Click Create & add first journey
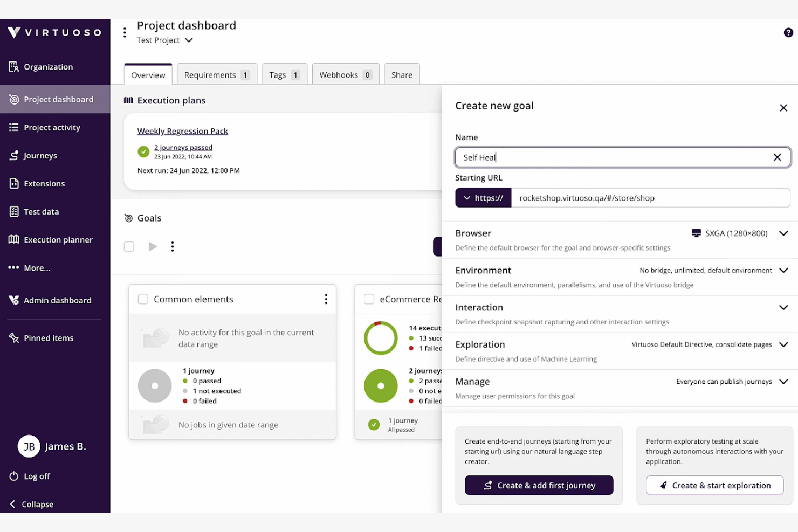This screenshot has width=798, height=532. click(539, 485)
